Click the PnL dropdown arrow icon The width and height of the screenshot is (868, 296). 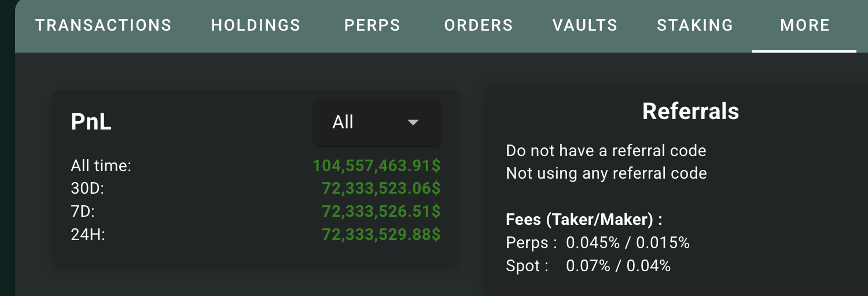point(413,123)
